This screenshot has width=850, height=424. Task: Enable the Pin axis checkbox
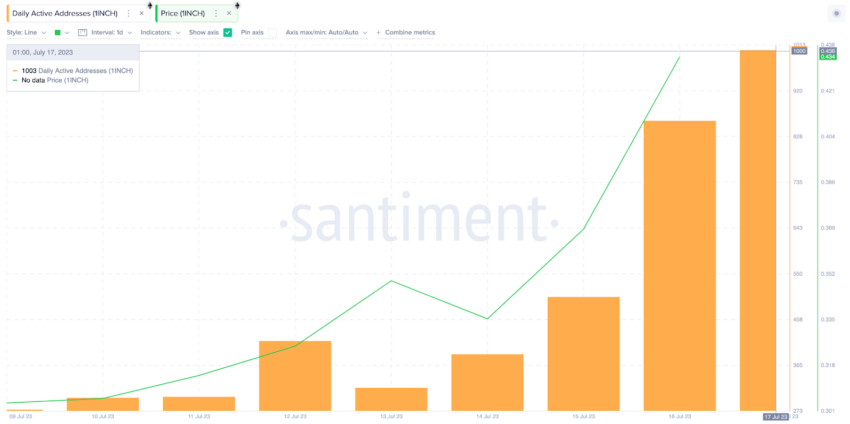click(x=272, y=33)
